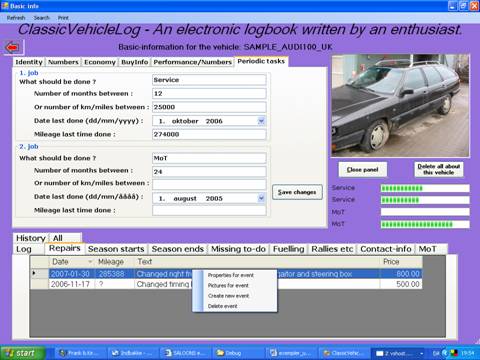Click the last MoT progress bar
Screen dimensions: 480x360
(425, 224)
